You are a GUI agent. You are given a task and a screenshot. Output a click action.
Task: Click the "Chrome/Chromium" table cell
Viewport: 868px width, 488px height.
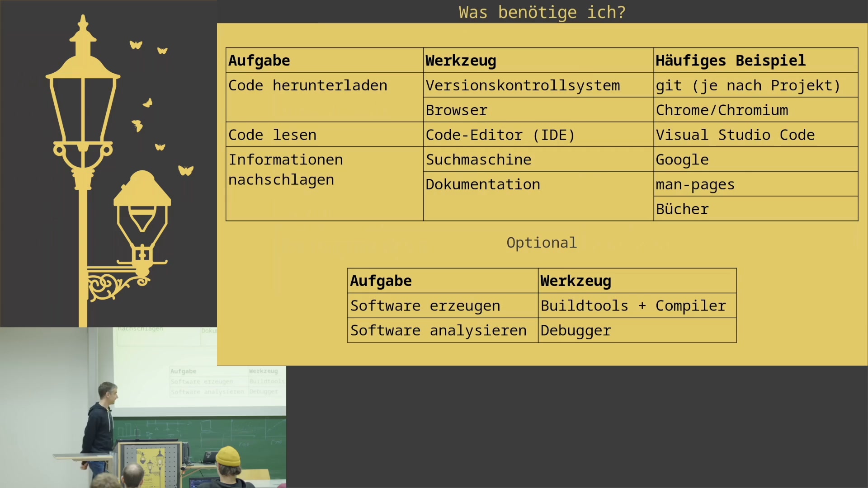pos(722,110)
